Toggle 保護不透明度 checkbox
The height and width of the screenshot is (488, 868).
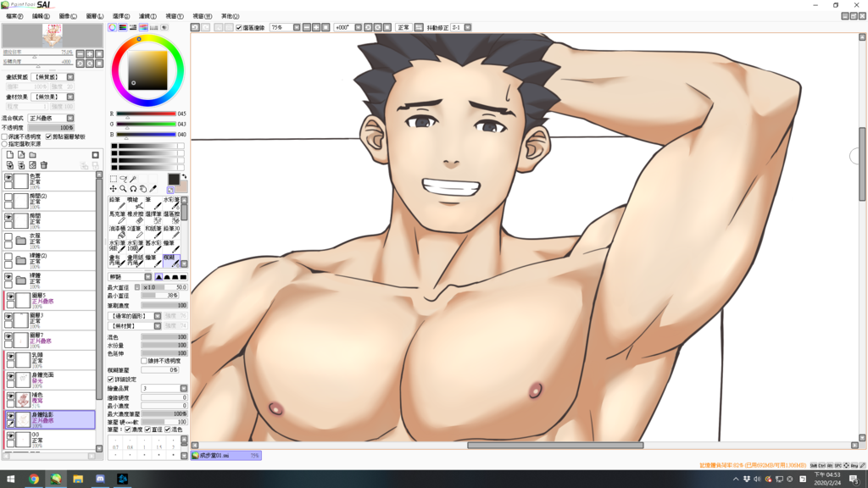tap(4, 136)
